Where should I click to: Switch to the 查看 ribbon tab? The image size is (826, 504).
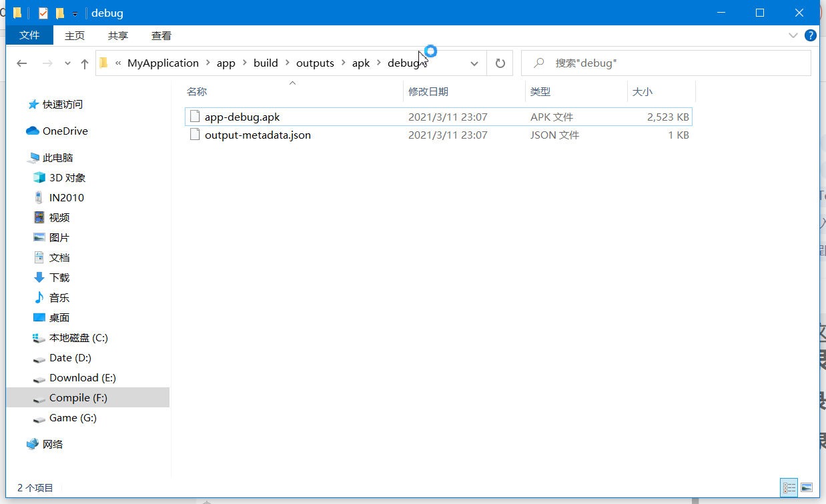pyautogui.click(x=161, y=36)
